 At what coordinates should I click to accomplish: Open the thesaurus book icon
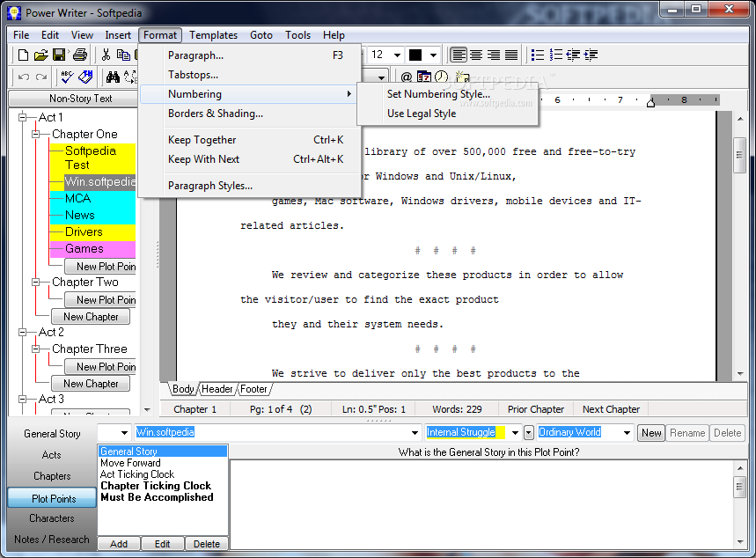(85, 77)
